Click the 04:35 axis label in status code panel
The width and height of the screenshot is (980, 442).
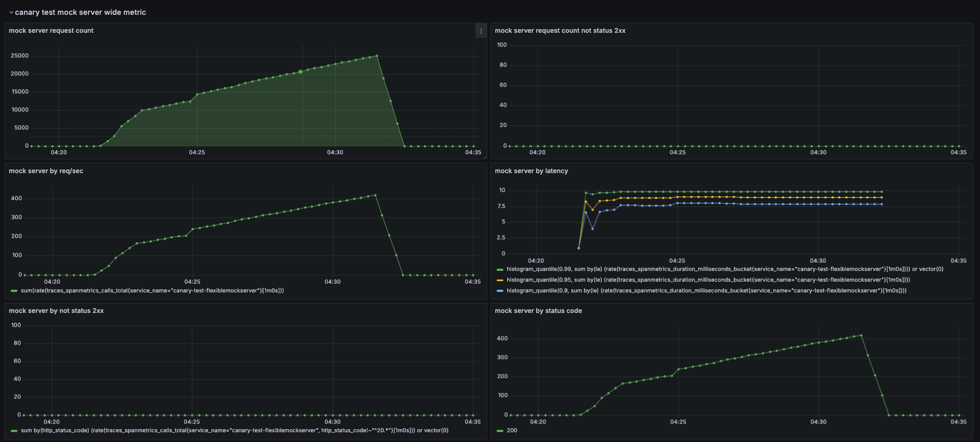click(959, 422)
